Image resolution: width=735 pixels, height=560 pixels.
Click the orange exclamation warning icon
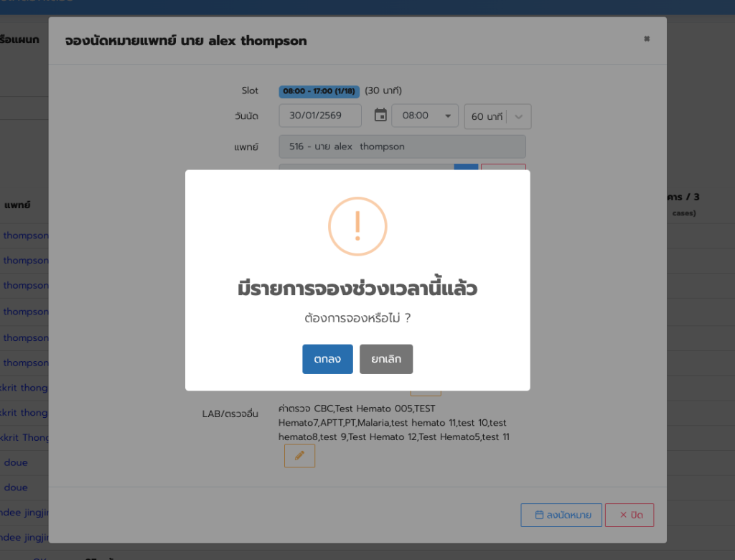pyautogui.click(x=357, y=226)
